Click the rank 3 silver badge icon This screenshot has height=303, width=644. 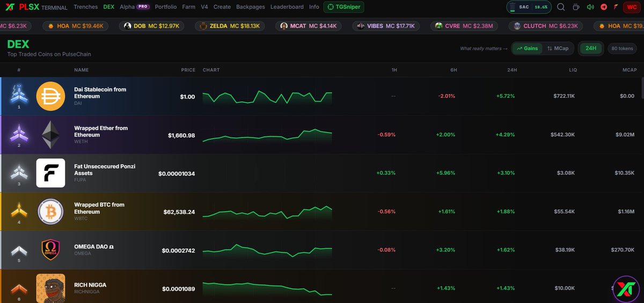[19, 171]
